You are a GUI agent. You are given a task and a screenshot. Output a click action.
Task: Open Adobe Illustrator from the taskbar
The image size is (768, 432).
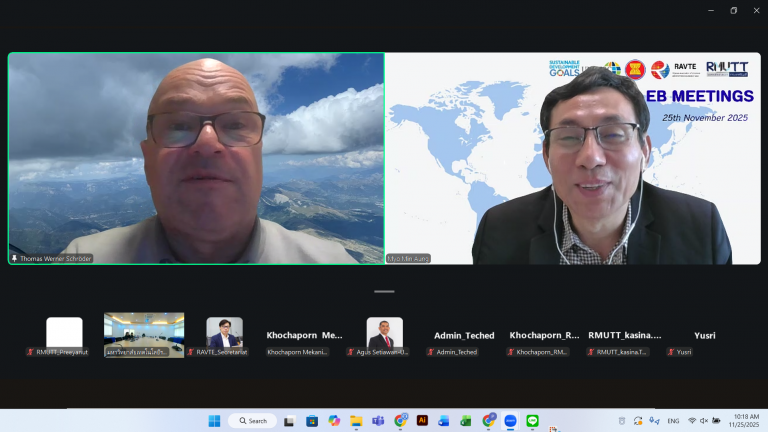[x=422, y=421]
